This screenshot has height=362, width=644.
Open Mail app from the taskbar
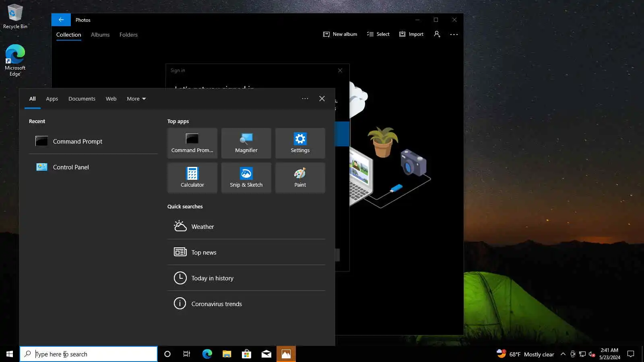point(266,354)
